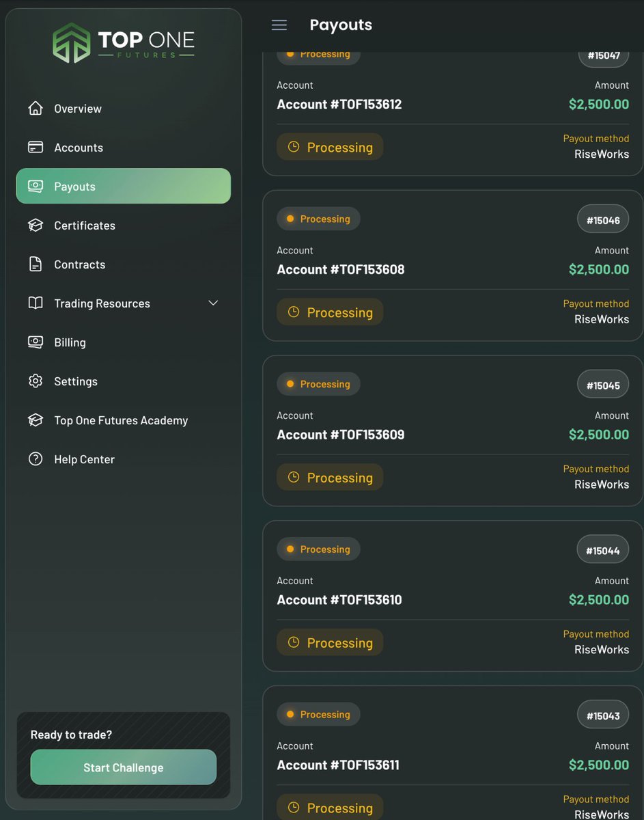
Task: Click the Start Challenge button
Action: pyautogui.click(x=124, y=767)
